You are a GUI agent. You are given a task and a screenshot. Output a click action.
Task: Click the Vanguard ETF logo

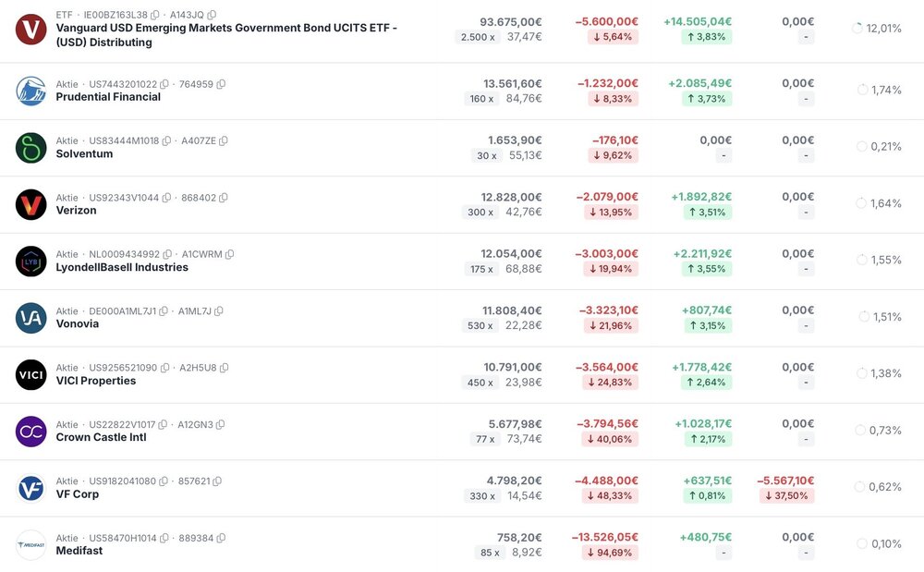coord(30,30)
